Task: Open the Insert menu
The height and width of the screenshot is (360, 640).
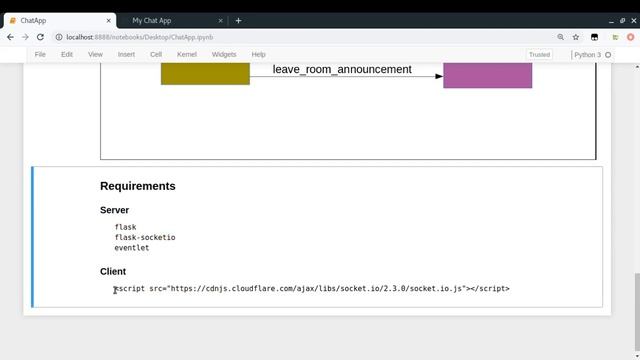Action: pos(126,54)
